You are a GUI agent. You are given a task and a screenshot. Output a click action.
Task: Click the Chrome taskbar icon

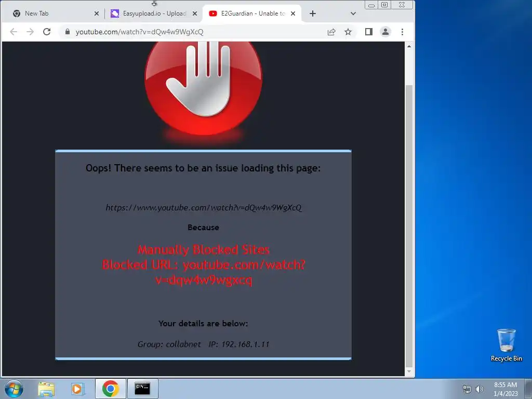111,389
